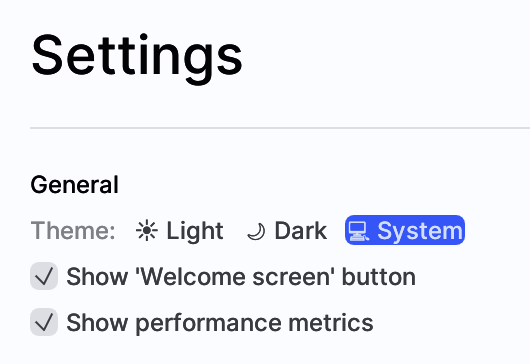Click the word 'Dark' in theme selector
The height and width of the screenshot is (364, 530).
click(301, 231)
